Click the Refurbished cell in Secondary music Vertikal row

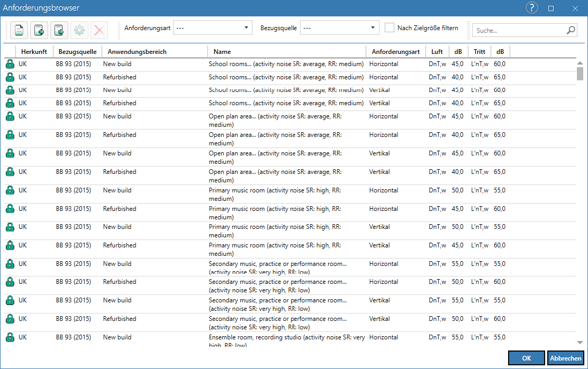(120, 319)
